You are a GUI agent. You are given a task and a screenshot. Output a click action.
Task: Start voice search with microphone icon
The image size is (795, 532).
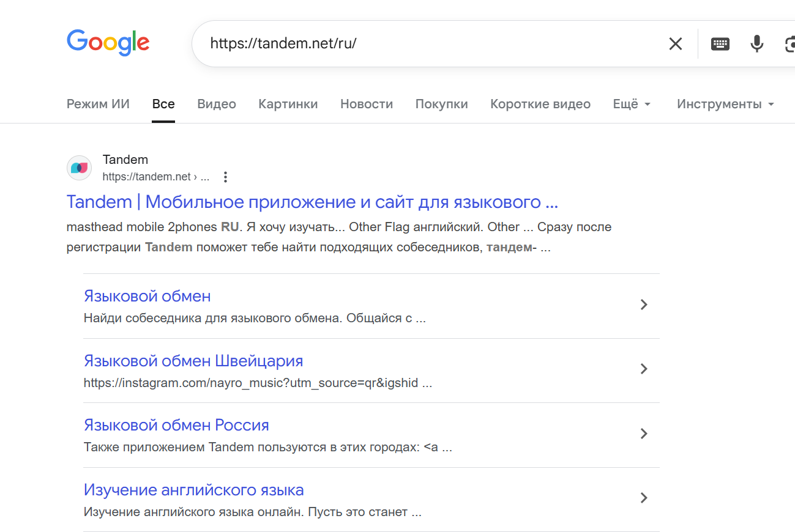[757, 43]
